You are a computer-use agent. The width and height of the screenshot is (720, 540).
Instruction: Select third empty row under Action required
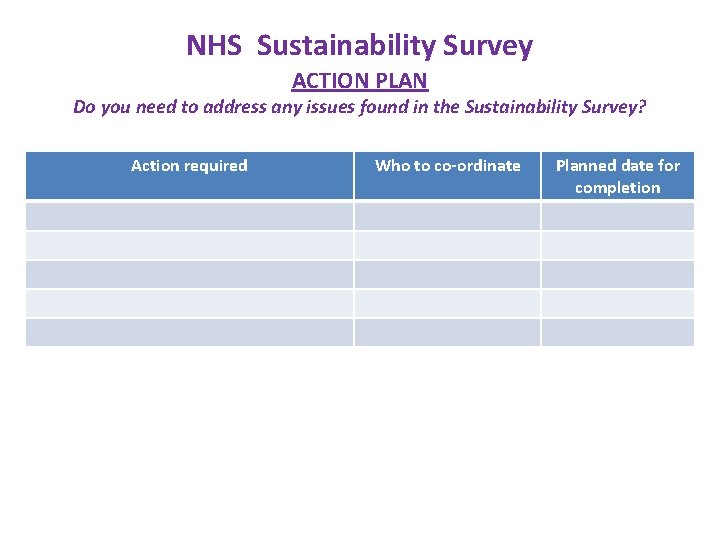pos(189,275)
